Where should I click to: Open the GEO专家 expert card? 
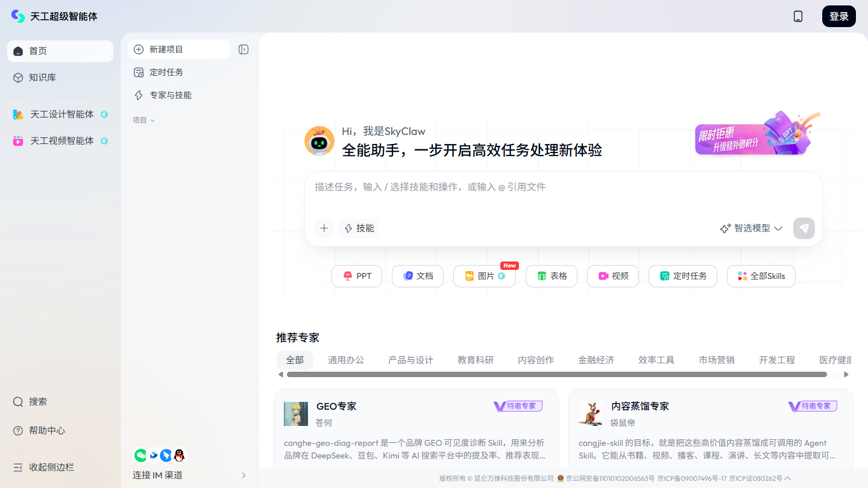[416, 429]
